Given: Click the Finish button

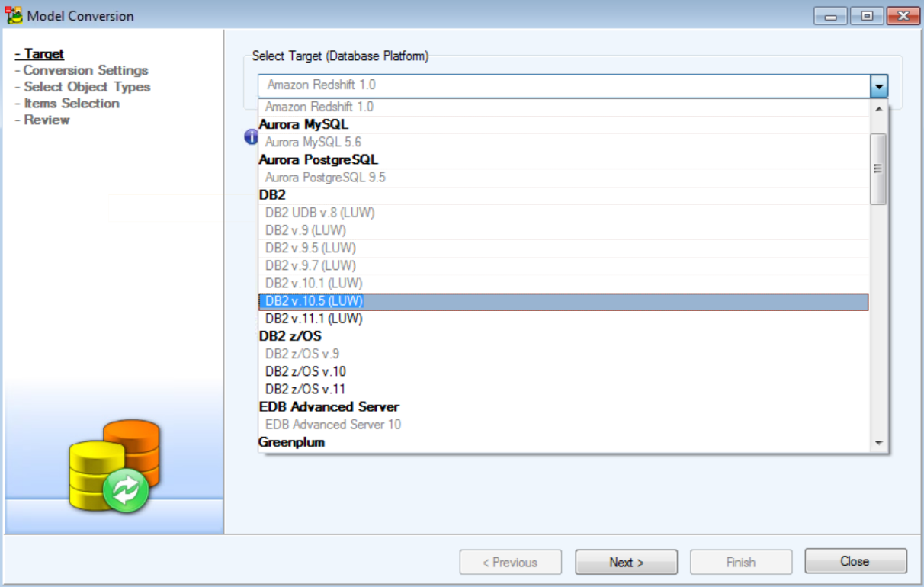Looking at the screenshot, I should pyautogui.click(x=741, y=562).
